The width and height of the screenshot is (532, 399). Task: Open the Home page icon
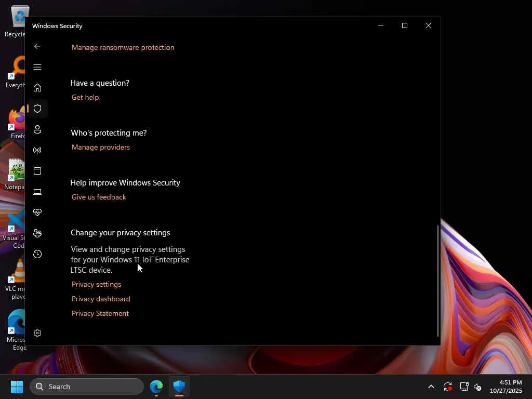coord(37,87)
